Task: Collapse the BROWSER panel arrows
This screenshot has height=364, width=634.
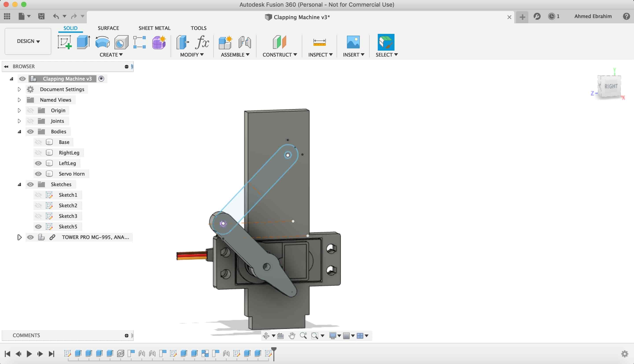Action: click(x=6, y=66)
